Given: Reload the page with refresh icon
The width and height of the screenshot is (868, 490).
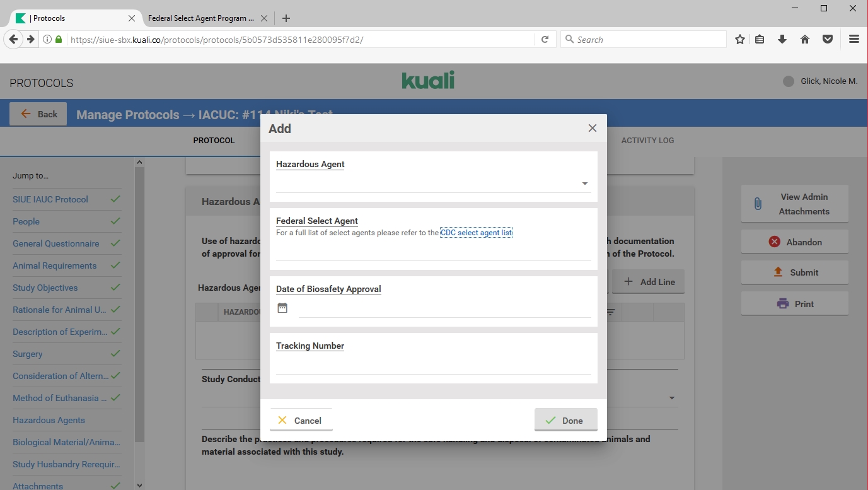Looking at the screenshot, I should coord(545,39).
